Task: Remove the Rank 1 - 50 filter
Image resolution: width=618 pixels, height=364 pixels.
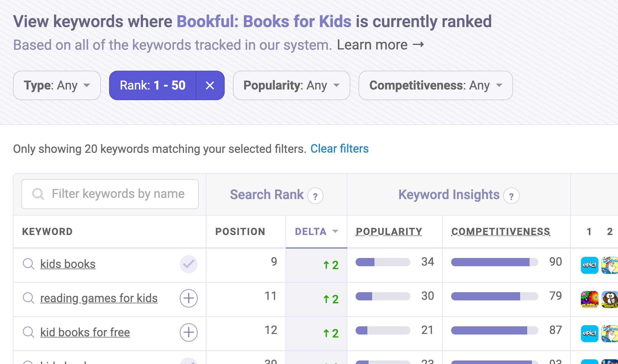Action: pyautogui.click(x=210, y=85)
